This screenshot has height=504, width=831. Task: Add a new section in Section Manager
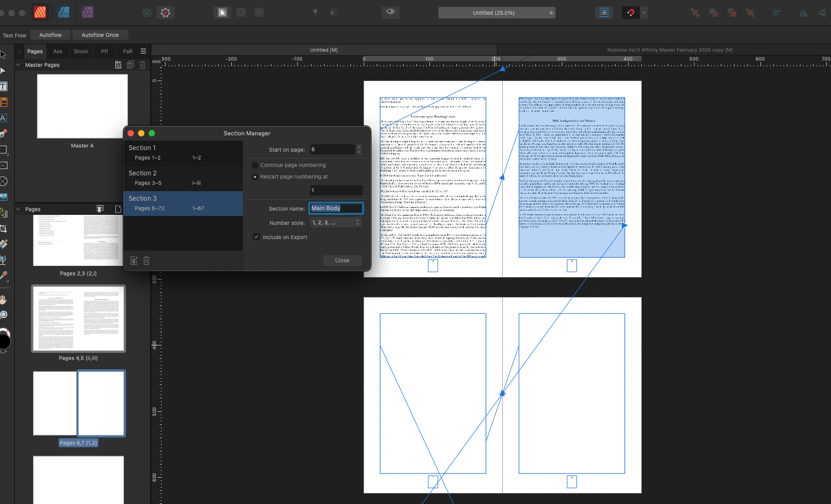coord(134,261)
